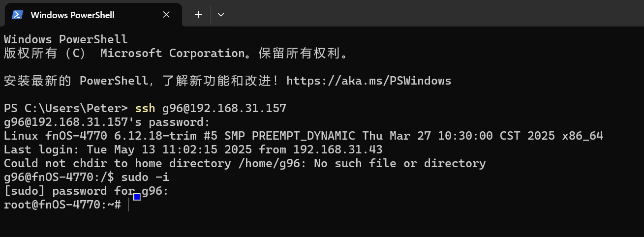The height and width of the screenshot is (237, 644).
Task: Click the yellow ssh command word
Action: tap(145, 108)
